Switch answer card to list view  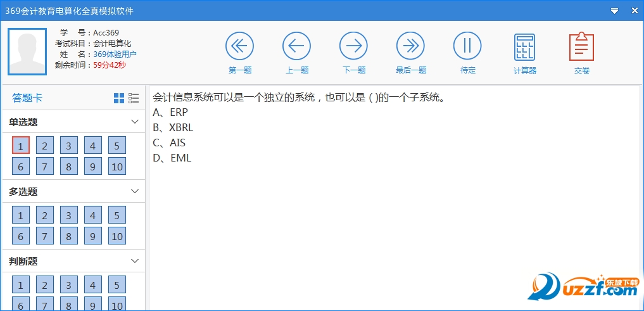(134, 98)
